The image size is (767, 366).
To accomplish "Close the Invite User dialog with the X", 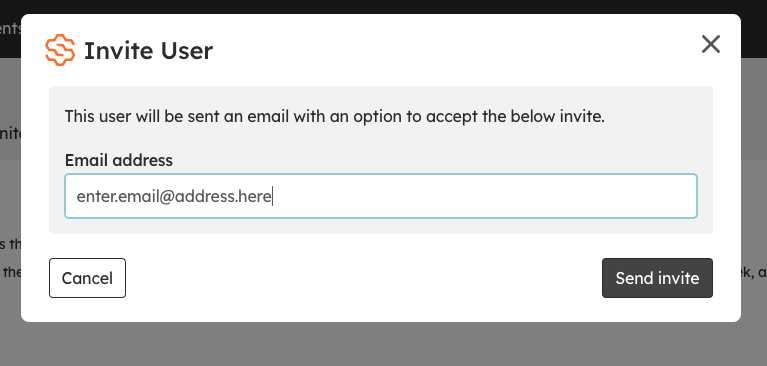I will (710, 44).
